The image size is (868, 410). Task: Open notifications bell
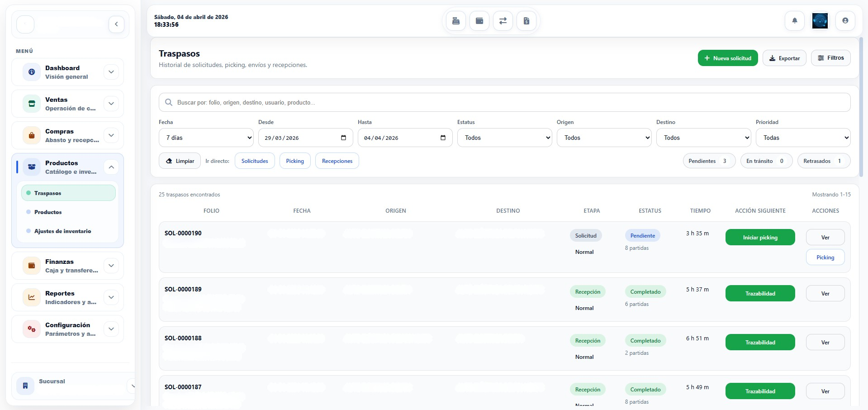click(794, 21)
